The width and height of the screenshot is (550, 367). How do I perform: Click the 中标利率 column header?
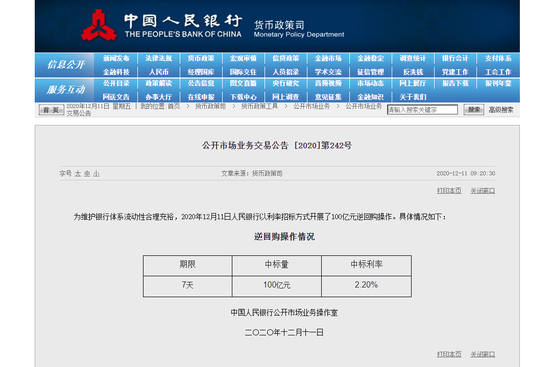point(366,265)
